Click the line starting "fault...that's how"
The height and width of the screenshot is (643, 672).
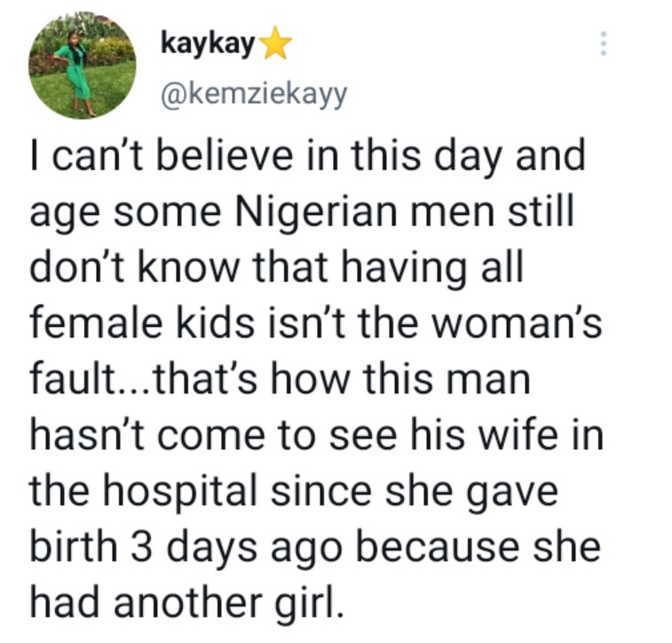(279, 380)
